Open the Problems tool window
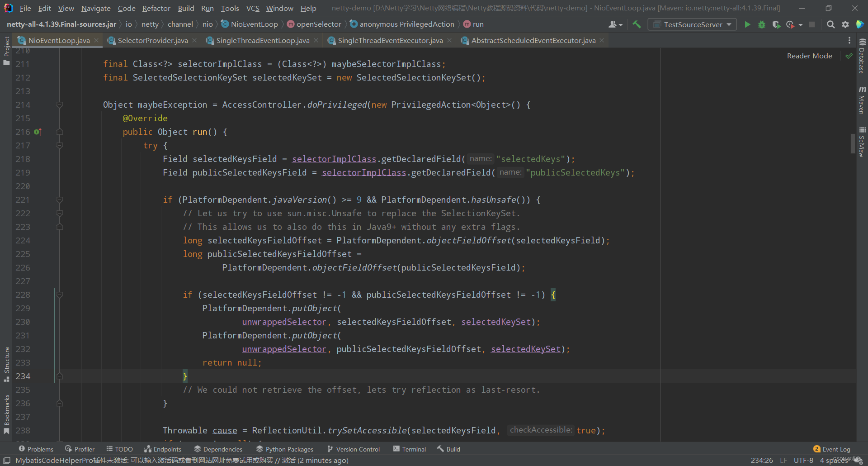The image size is (868, 466). (36, 449)
